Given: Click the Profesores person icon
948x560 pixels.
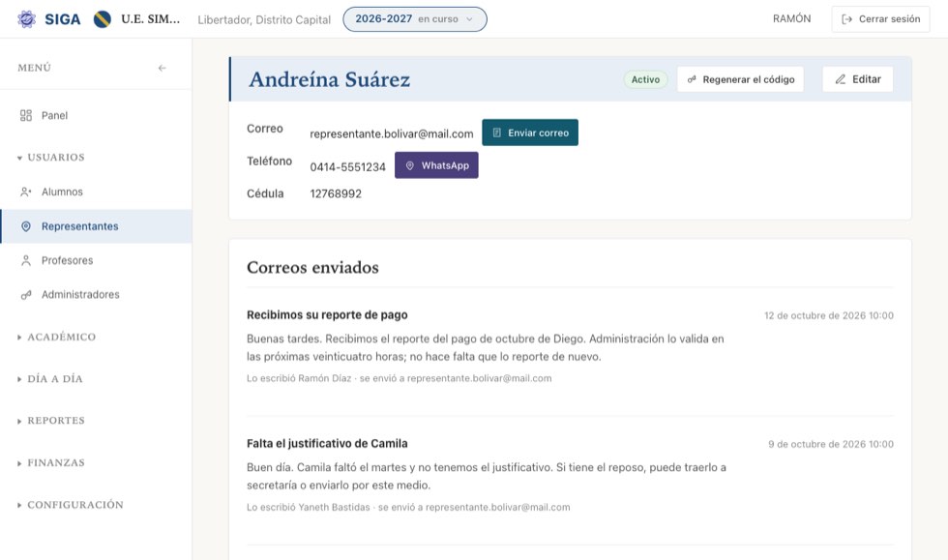Looking at the screenshot, I should pyautogui.click(x=26, y=260).
